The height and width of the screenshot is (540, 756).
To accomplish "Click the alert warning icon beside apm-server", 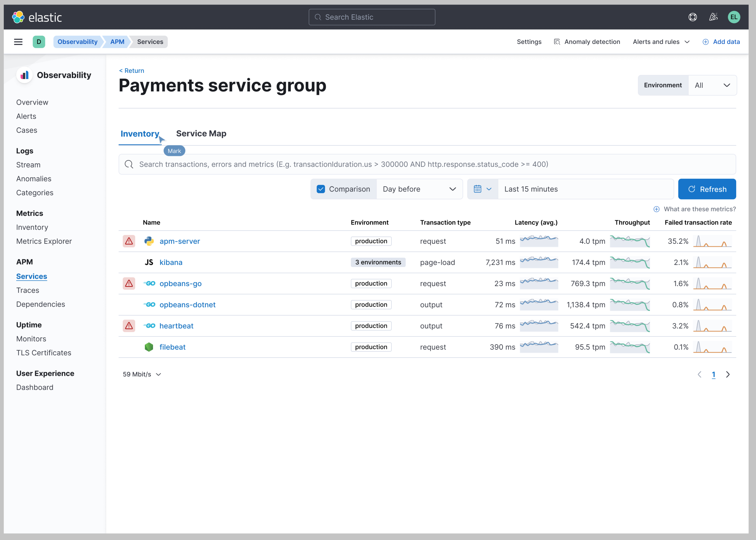I will [x=129, y=241].
